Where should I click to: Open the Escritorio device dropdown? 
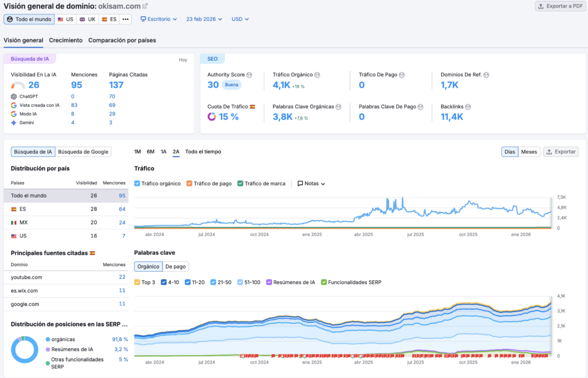pos(158,19)
